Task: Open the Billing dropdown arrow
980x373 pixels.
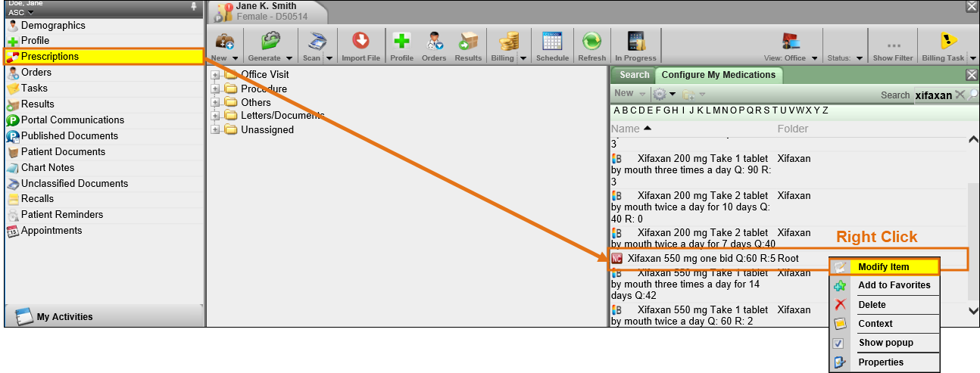Action: pyautogui.click(x=523, y=58)
